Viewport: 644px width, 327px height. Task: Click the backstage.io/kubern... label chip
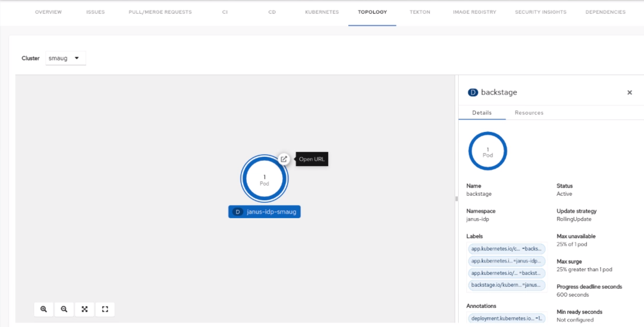[507, 285]
